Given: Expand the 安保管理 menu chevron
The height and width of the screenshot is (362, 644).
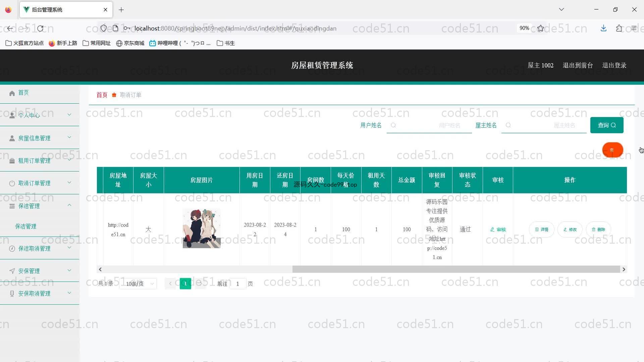Looking at the screenshot, I should pos(69,270).
